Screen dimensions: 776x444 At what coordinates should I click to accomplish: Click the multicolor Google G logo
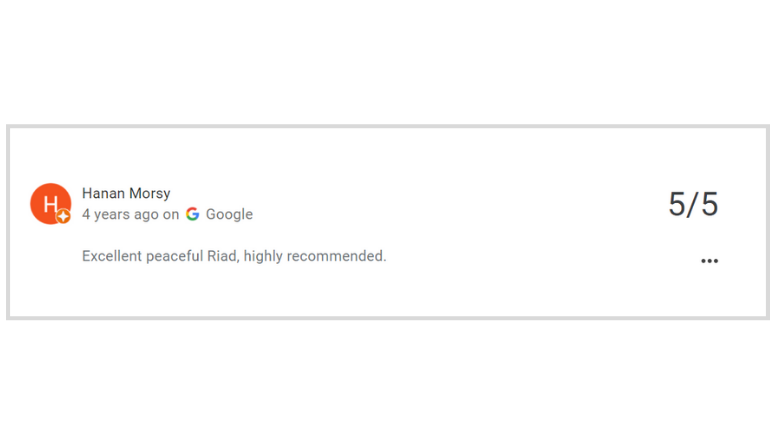point(193,214)
